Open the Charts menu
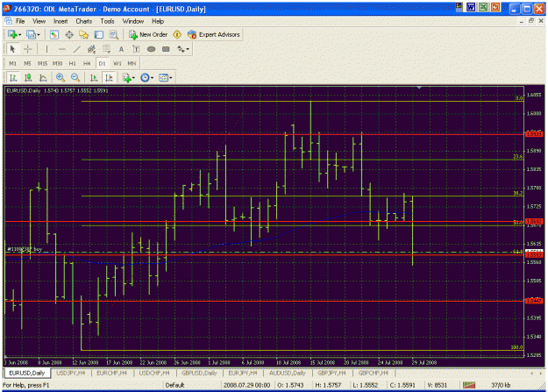This screenshot has width=548, height=392. [84, 21]
